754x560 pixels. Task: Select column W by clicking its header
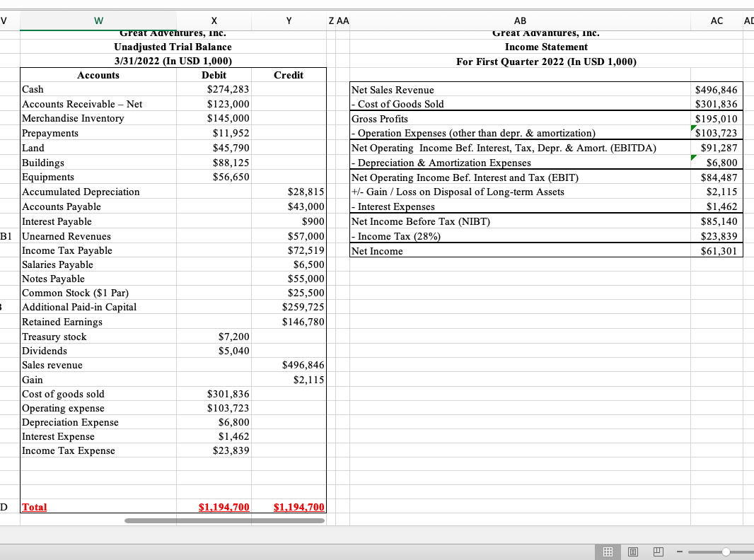pyautogui.click(x=98, y=21)
